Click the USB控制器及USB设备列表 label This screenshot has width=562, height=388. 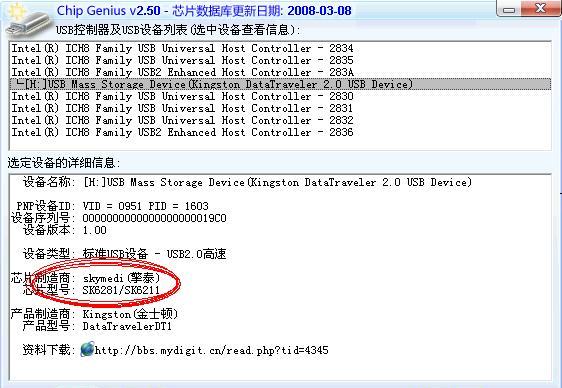(x=178, y=29)
